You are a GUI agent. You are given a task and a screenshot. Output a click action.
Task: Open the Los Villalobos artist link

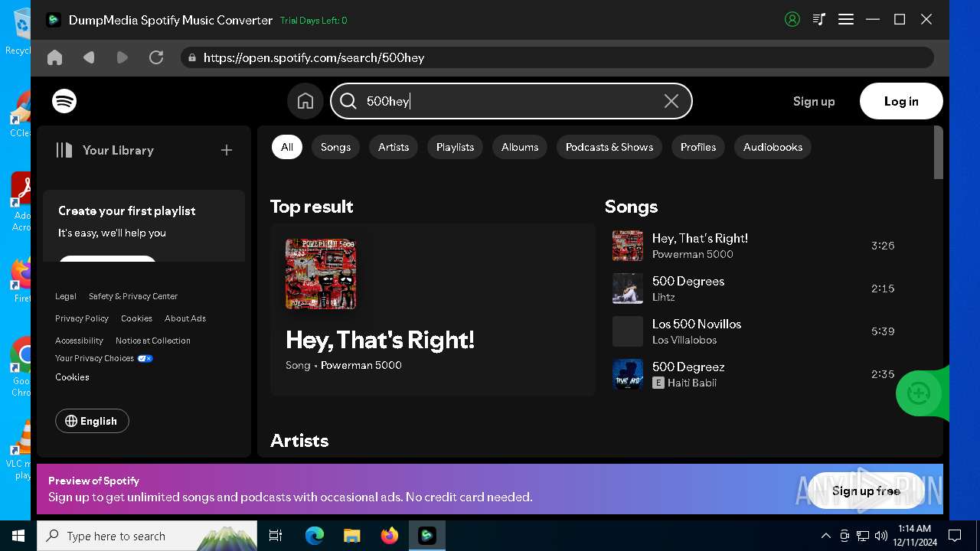[684, 340]
